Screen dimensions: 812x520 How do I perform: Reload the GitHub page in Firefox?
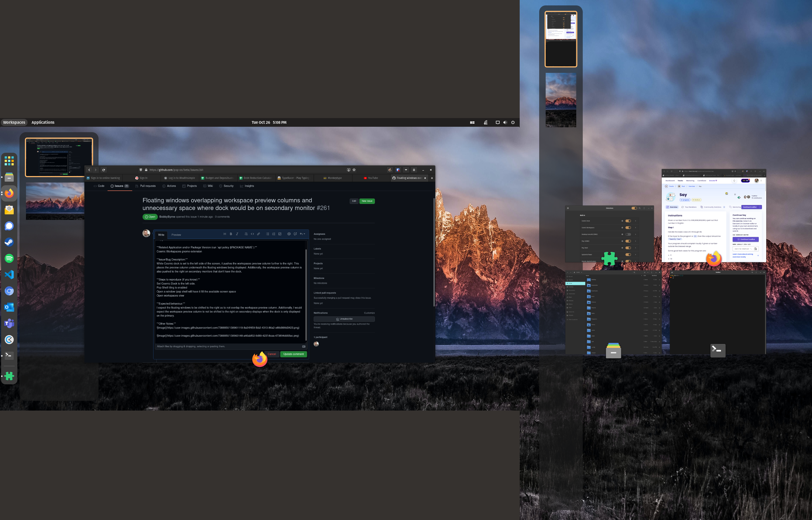point(104,170)
